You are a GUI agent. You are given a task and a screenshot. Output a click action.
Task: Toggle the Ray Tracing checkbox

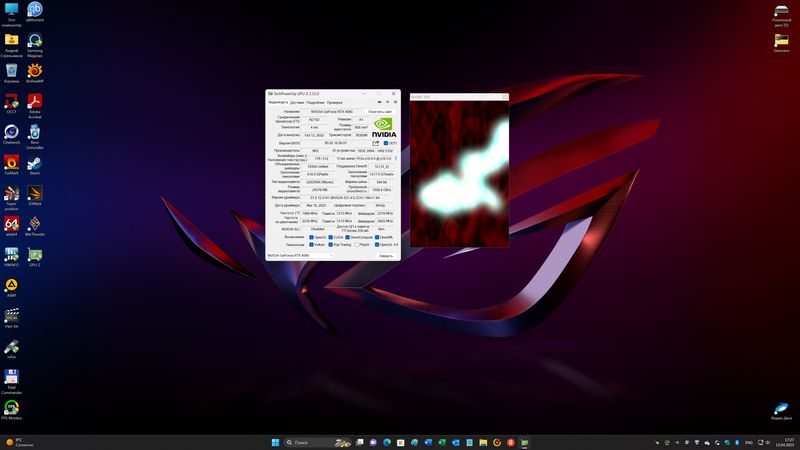(331, 245)
